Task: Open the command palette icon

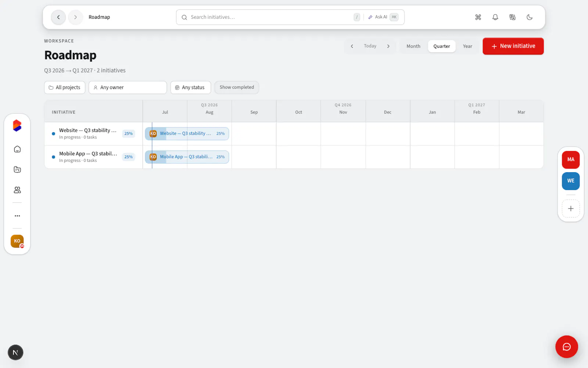Action: [478, 17]
